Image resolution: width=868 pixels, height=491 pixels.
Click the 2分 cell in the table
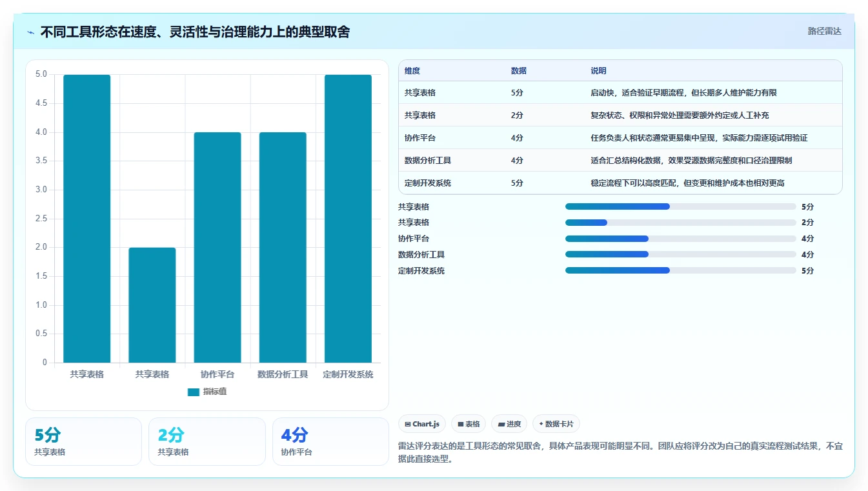[x=517, y=115]
